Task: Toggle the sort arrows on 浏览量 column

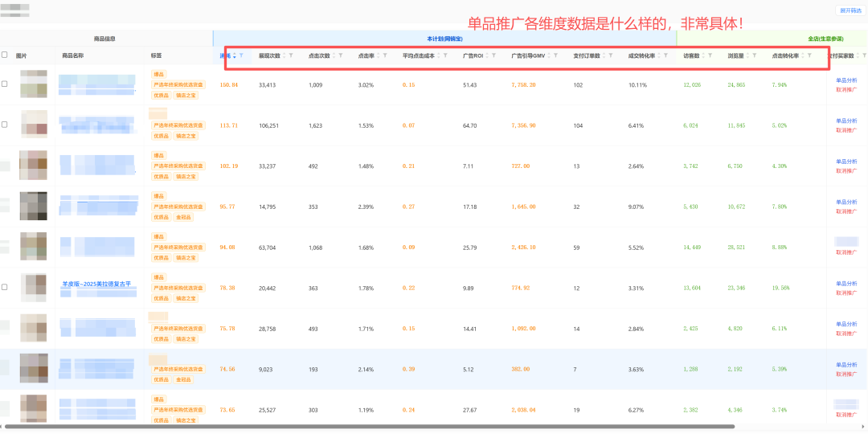Action: [747, 55]
